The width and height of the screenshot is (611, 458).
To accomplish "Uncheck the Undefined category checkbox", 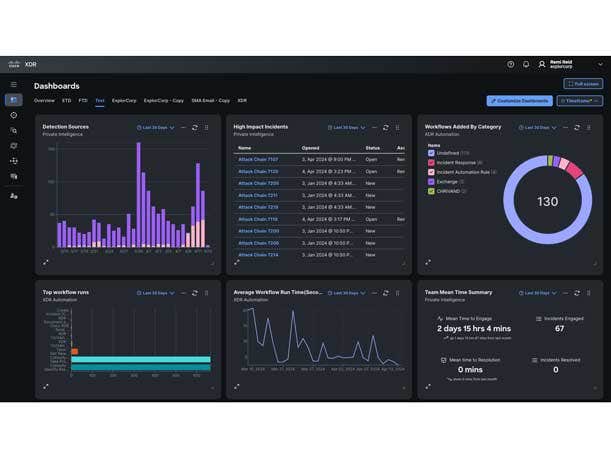I will 431,153.
